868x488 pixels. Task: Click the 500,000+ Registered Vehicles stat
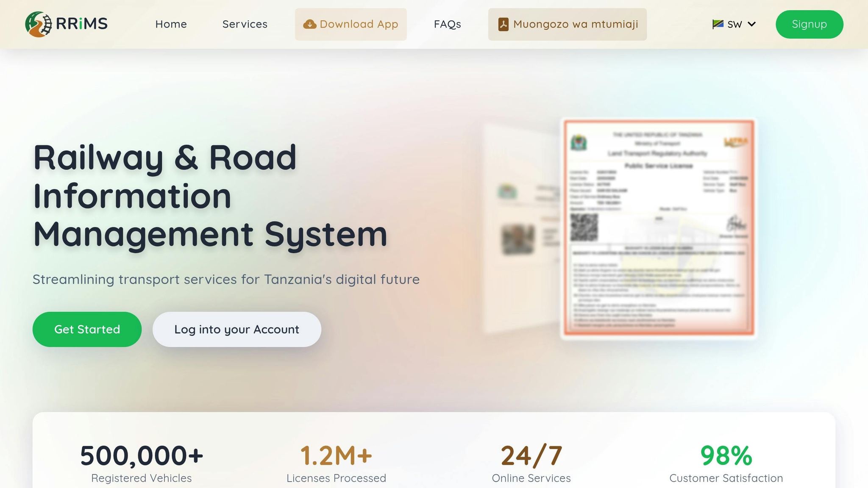(x=142, y=463)
